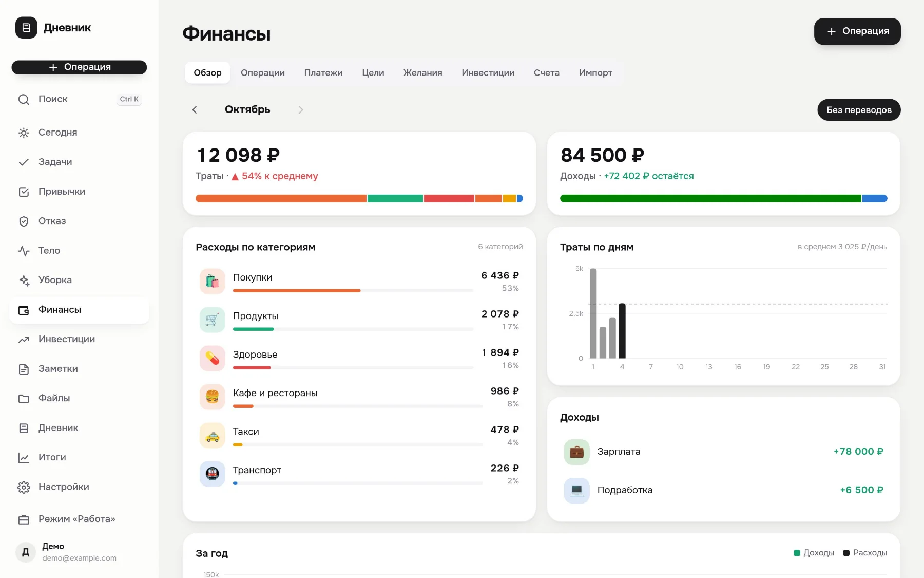Open Настройки via gear icon
This screenshot has height=578, width=924.
point(24,487)
